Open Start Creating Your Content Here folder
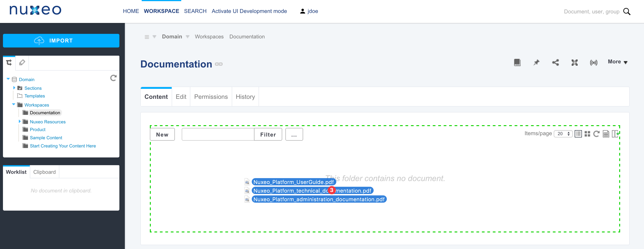This screenshot has height=249, width=644. point(63,146)
